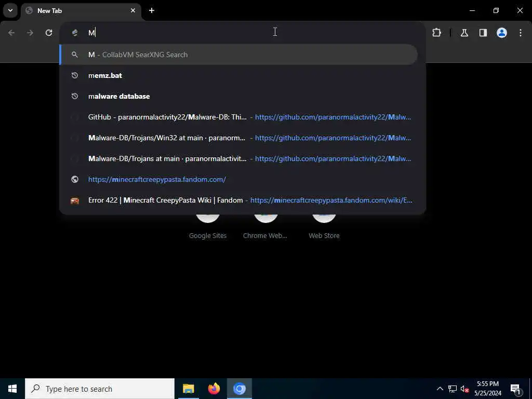532x399 pixels.
Task: Toggle the side panel icon
Action: click(483, 33)
